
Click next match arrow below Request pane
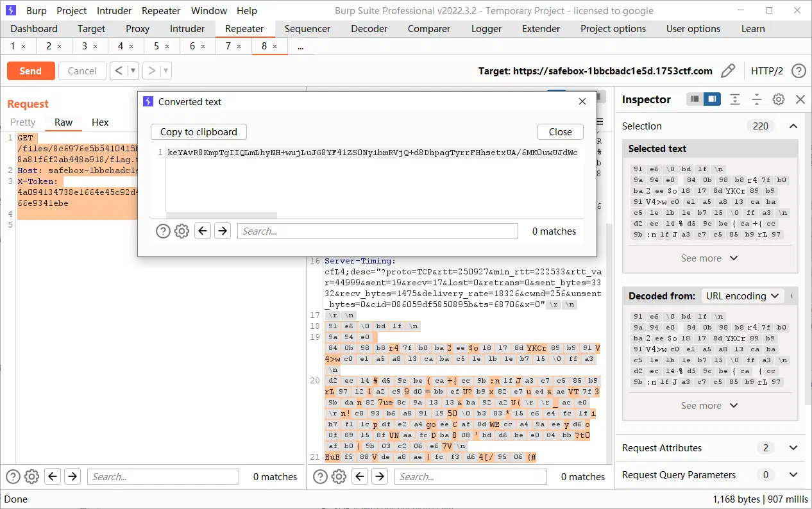point(72,476)
